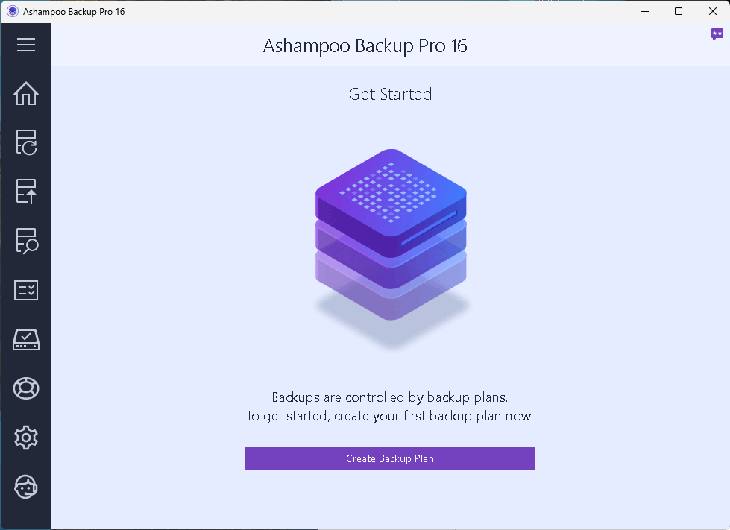Open the hard drive check icon
Screen dimensions: 730x530
[x=26, y=339]
